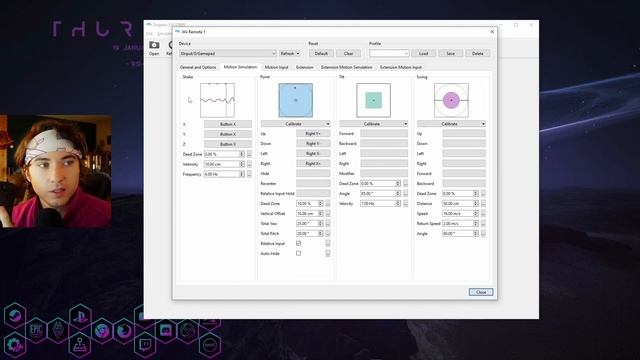Click the joystick arcade hexagon icon
640x360 pixels.
80,344
